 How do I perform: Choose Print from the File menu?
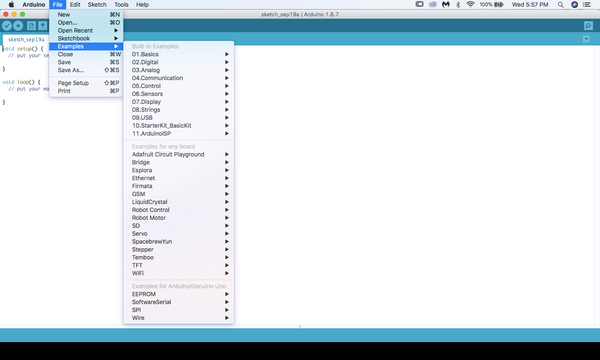pos(86,91)
